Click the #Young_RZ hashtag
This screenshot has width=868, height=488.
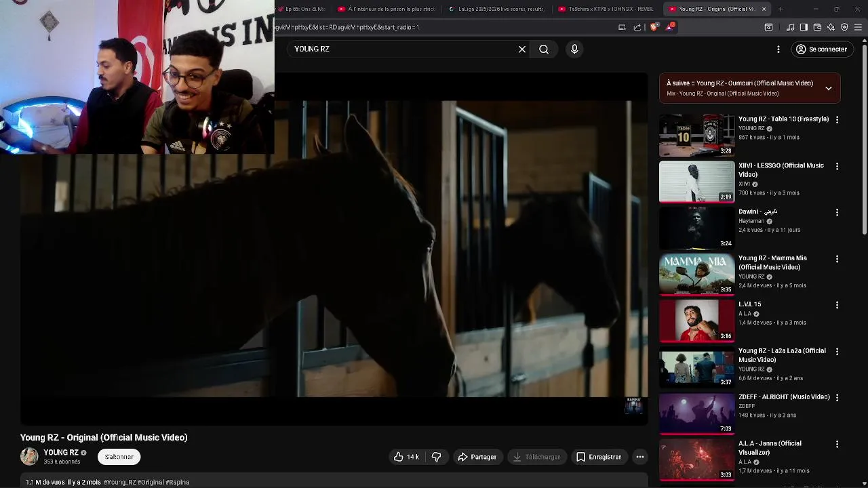(x=120, y=482)
